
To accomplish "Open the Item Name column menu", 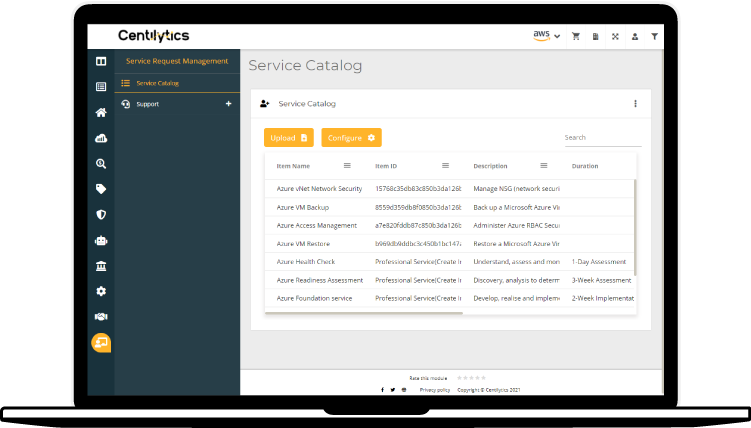I will (347, 166).
